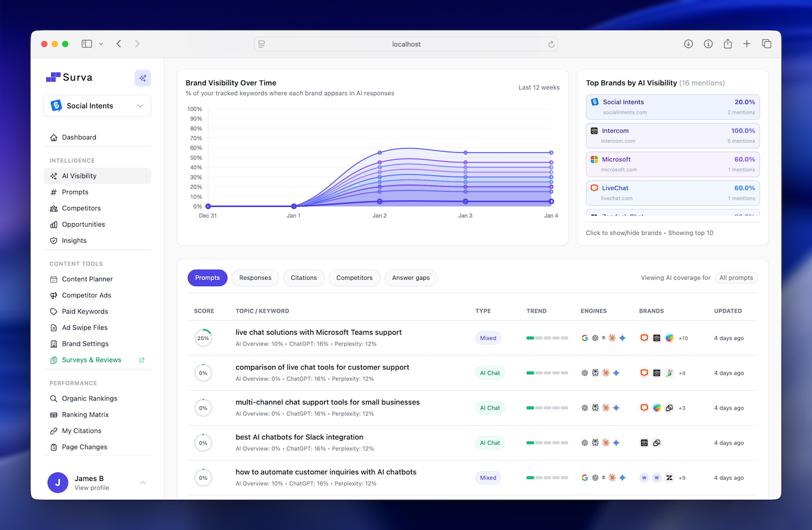Click the Surveys & Reviews external link icon
Screen dimensions: 812x530
(x=142, y=360)
